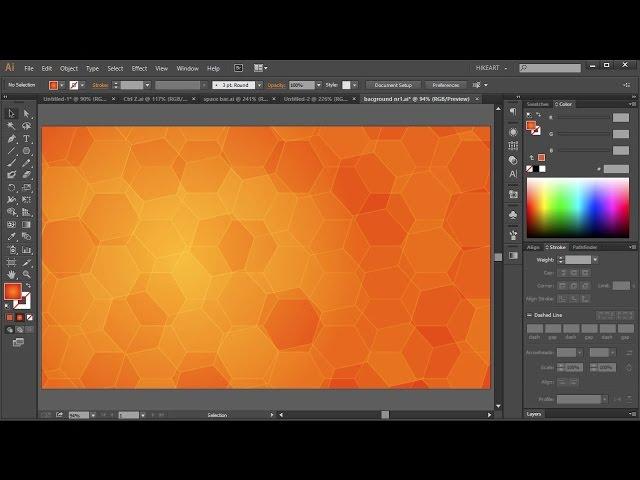Viewport: 640px width, 480px height.
Task: Select the Column Graph tool
Action: [27, 250]
